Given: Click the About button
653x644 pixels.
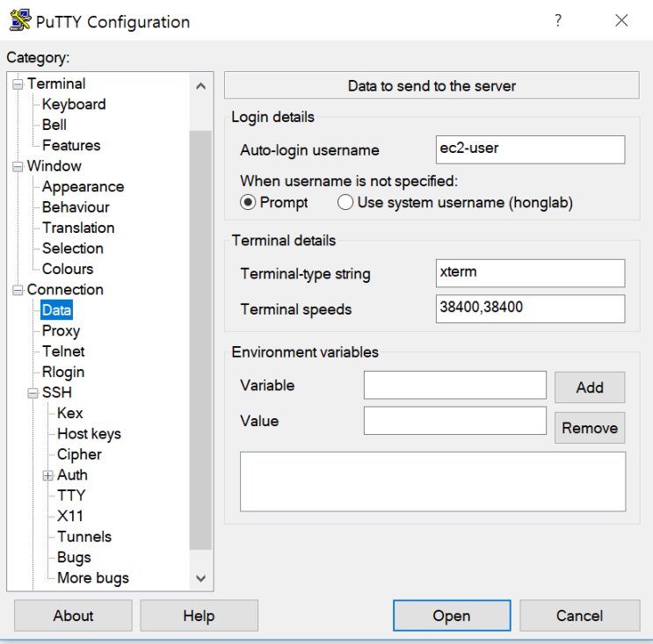Looking at the screenshot, I should (x=73, y=616).
